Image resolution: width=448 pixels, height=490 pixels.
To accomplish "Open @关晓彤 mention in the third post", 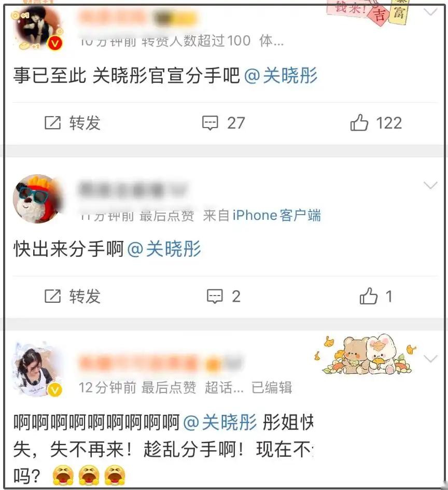I will (220, 422).
